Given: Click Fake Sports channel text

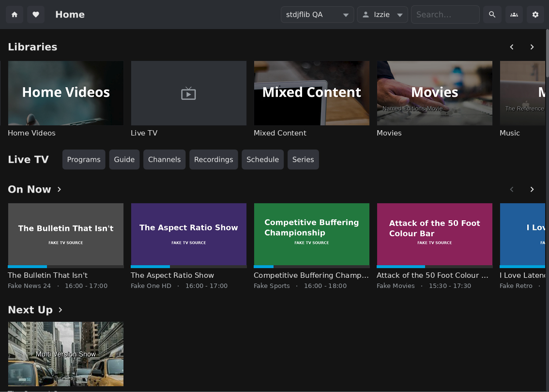Looking at the screenshot, I should click(x=272, y=286).
